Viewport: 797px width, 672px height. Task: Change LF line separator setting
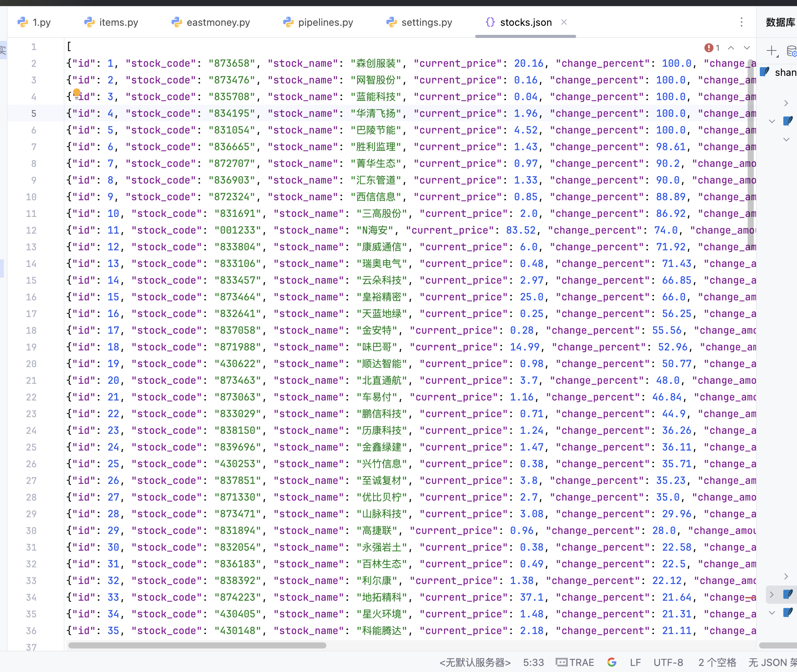click(635, 662)
